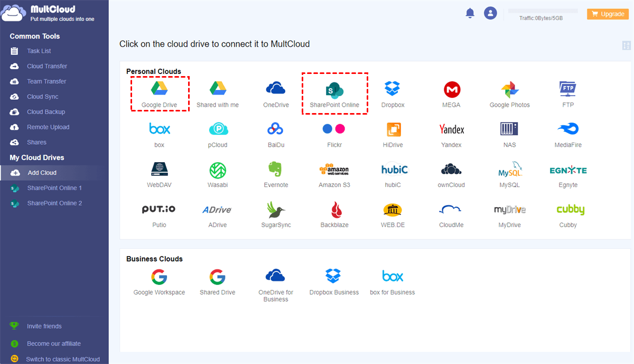Add Google Workspace business cloud

click(159, 282)
